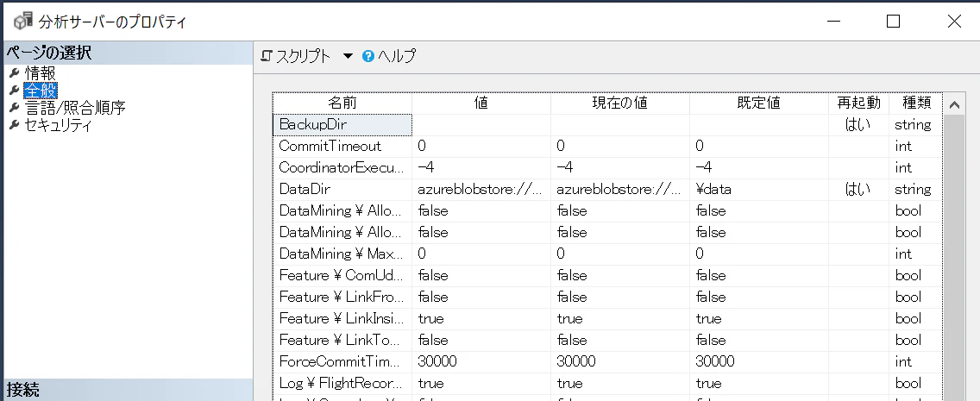Viewport: 980px width, 401px height.
Task: Maximize the properties window
Action: pyautogui.click(x=893, y=22)
